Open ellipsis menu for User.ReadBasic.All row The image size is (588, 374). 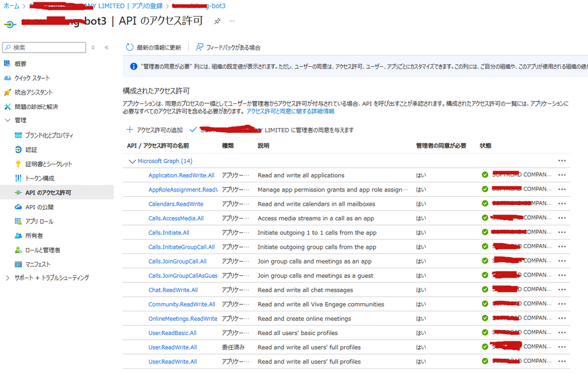tap(562, 333)
